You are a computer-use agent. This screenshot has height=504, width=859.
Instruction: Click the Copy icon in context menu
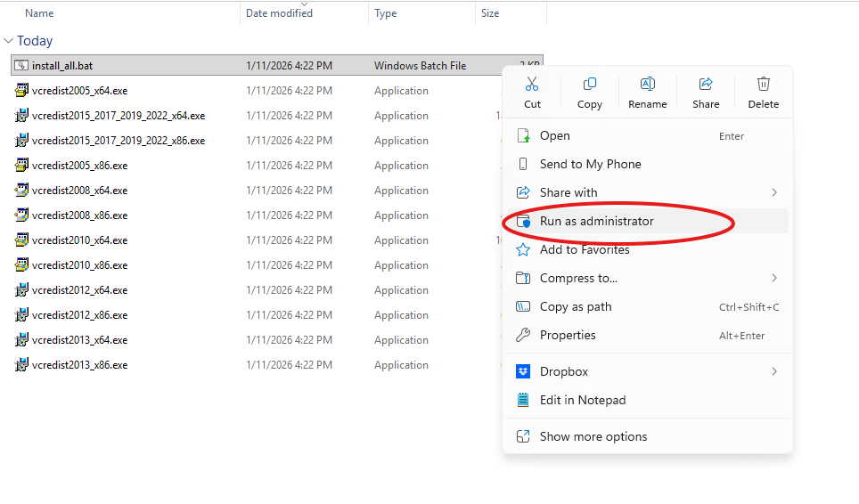590,85
